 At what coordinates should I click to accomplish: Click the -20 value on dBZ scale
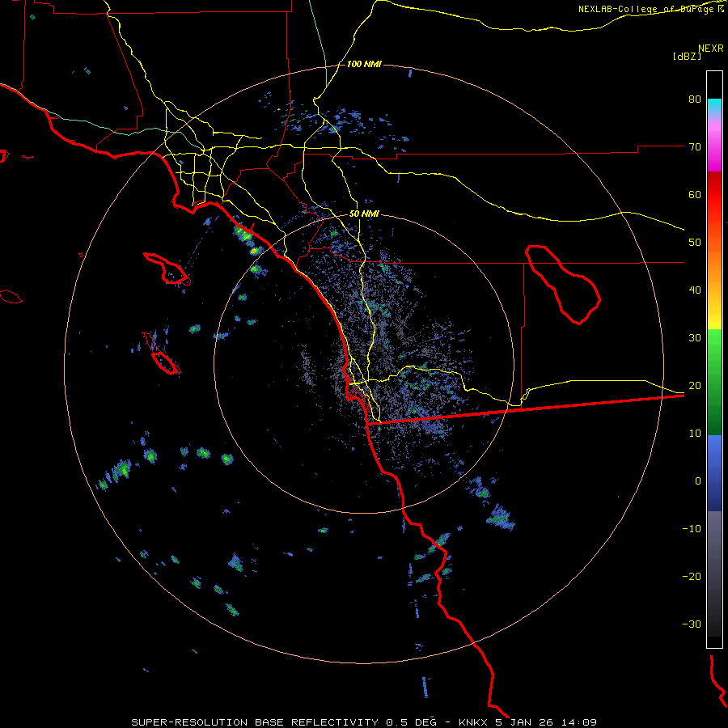pos(692,577)
